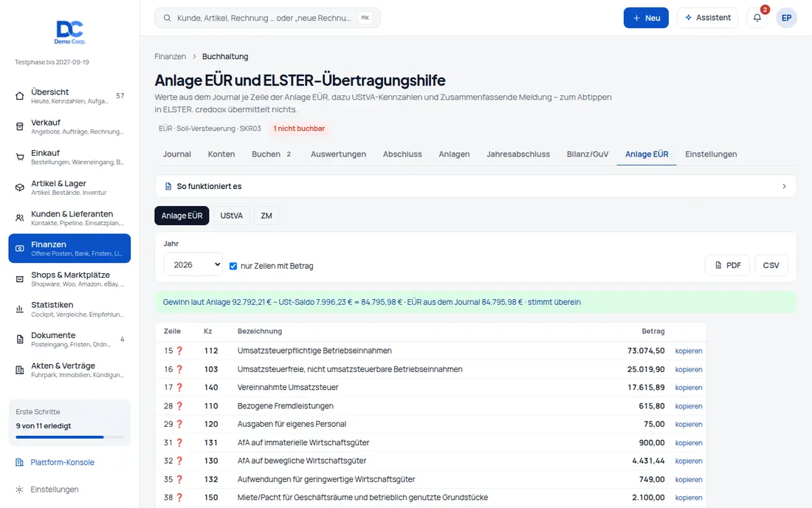
Task: Click the document icon beside So funktioniert es
Action: coord(168,186)
